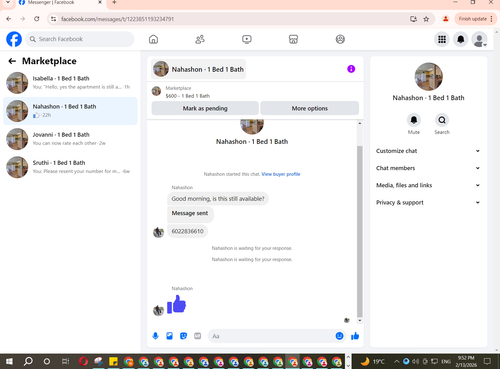Open the View buyer profile link
The width and height of the screenshot is (500, 369).
(281, 174)
